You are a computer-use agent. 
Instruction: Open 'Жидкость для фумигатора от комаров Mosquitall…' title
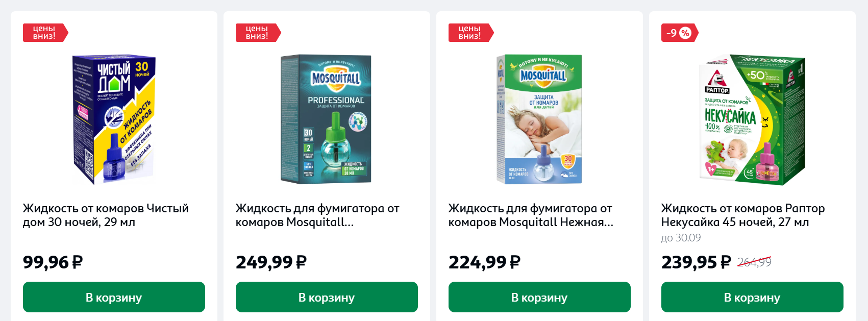pos(317,215)
